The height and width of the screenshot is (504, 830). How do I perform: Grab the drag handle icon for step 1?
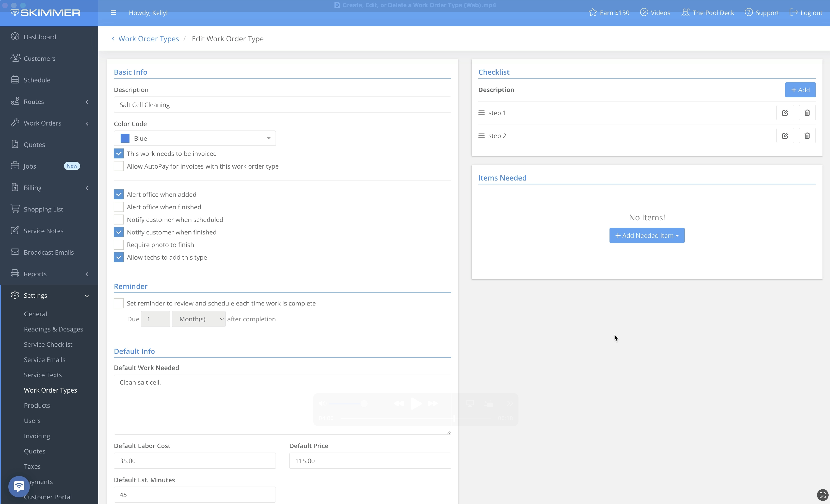[x=481, y=113]
